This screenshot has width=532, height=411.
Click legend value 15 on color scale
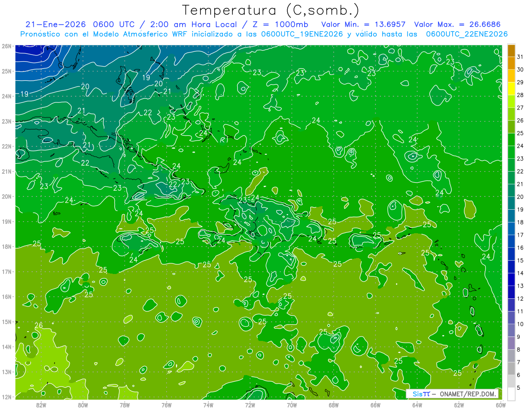coord(520,261)
